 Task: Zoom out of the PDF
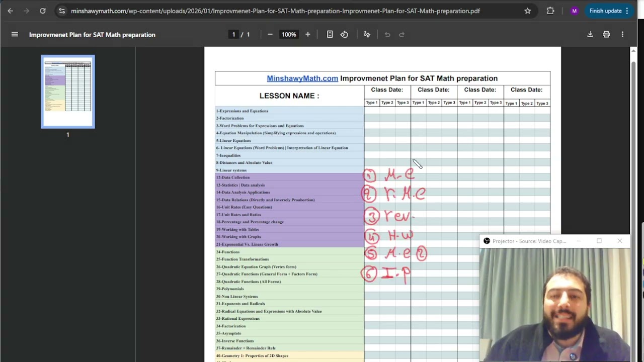[x=270, y=35]
